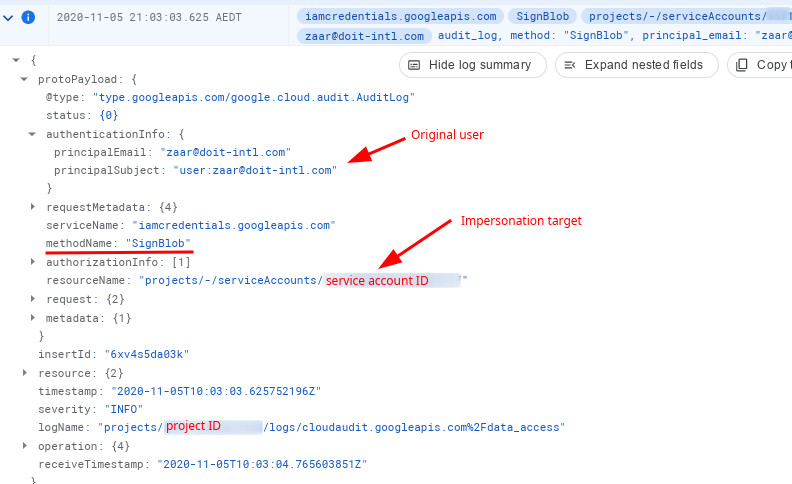Collapse the authenticationInfo section
The height and width of the screenshot is (484, 792).
click(x=33, y=133)
